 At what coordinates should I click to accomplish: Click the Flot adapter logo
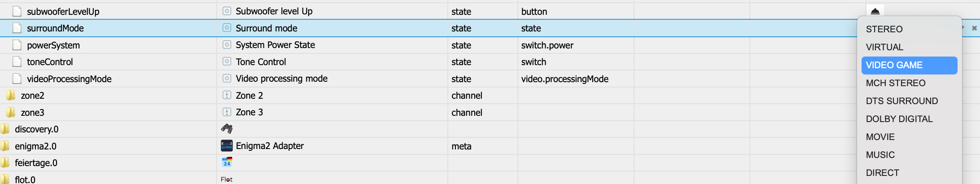[x=227, y=180]
